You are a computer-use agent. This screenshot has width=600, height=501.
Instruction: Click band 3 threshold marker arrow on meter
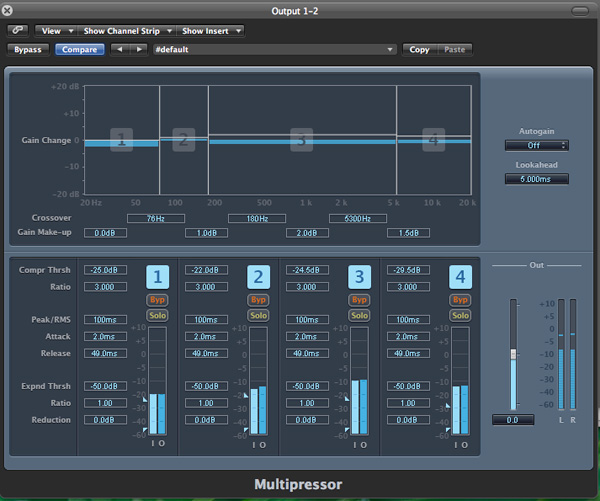(x=347, y=399)
